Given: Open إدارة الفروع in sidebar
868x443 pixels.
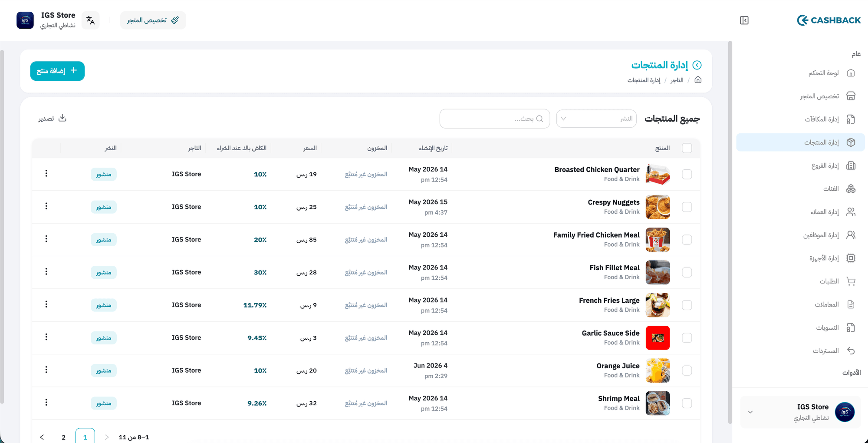Looking at the screenshot, I should (x=800, y=165).
